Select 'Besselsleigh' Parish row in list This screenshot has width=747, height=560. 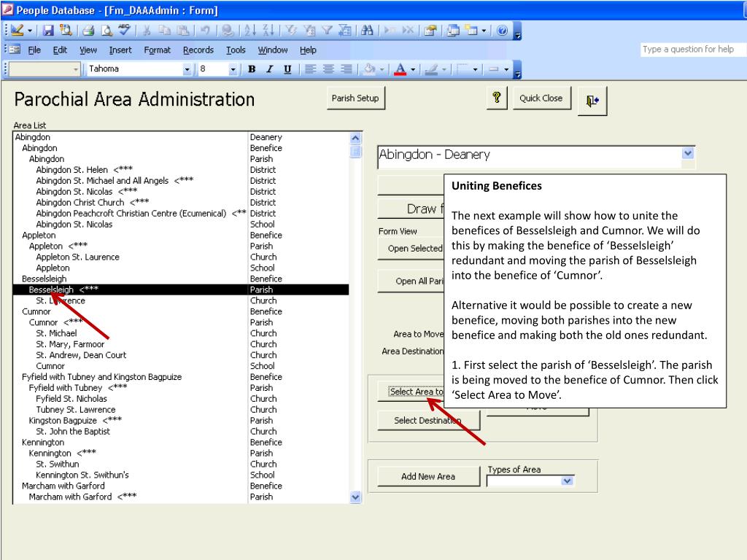(x=181, y=289)
